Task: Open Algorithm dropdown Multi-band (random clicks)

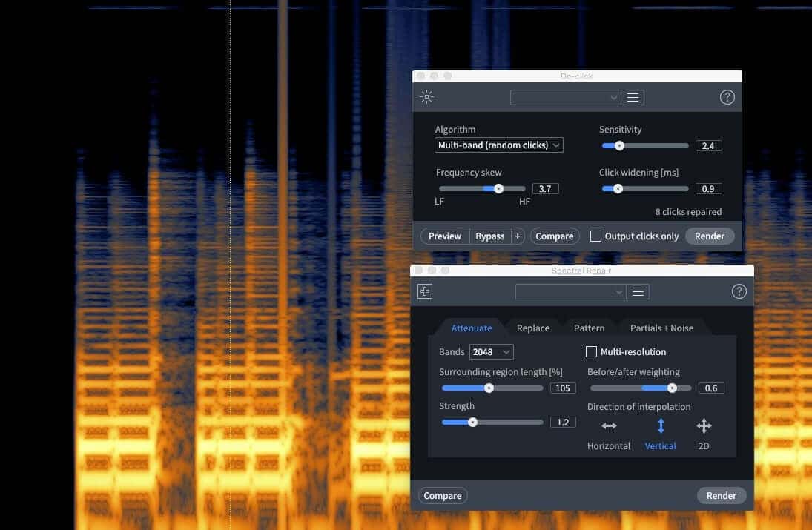Action: (x=499, y=145)
